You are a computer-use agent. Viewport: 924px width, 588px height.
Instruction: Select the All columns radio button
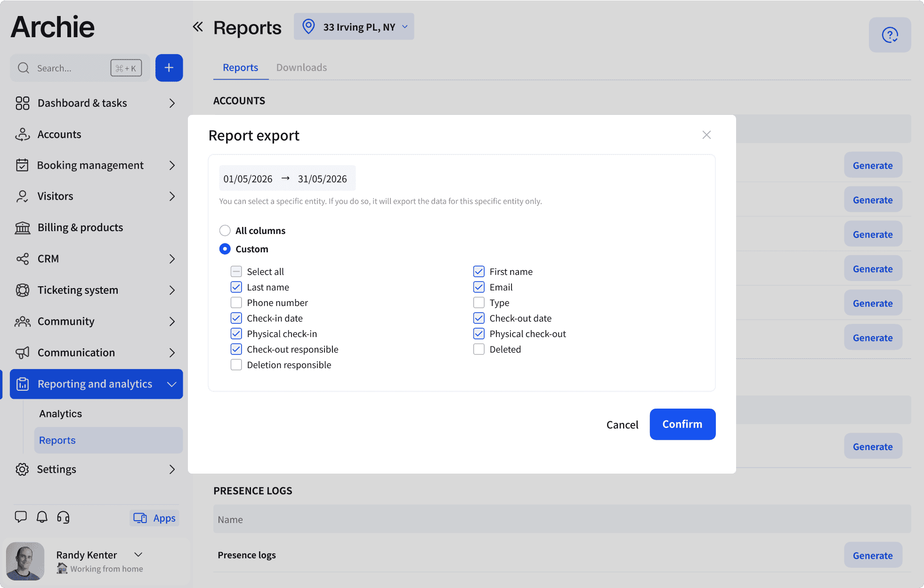coord(225,230)
